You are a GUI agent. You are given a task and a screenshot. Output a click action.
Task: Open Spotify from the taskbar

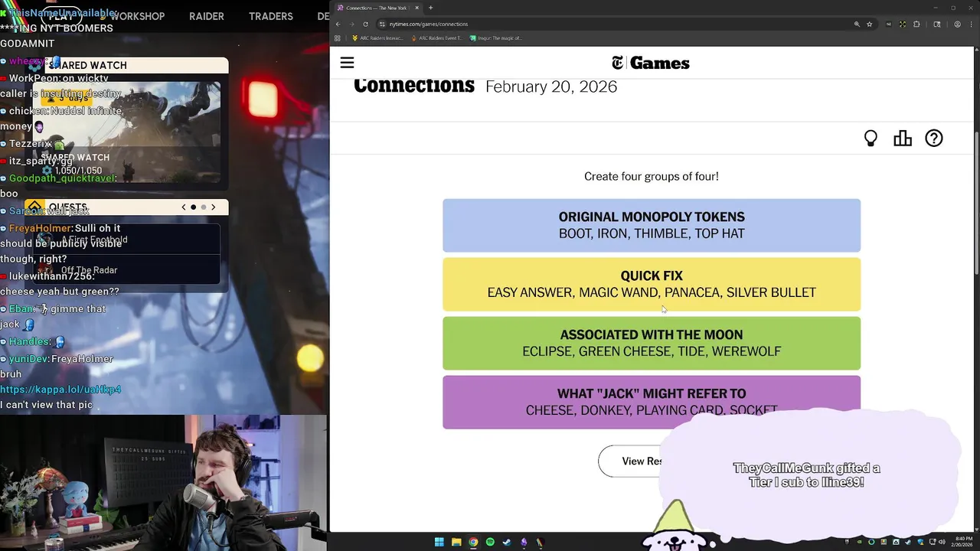tap(490, 543)
